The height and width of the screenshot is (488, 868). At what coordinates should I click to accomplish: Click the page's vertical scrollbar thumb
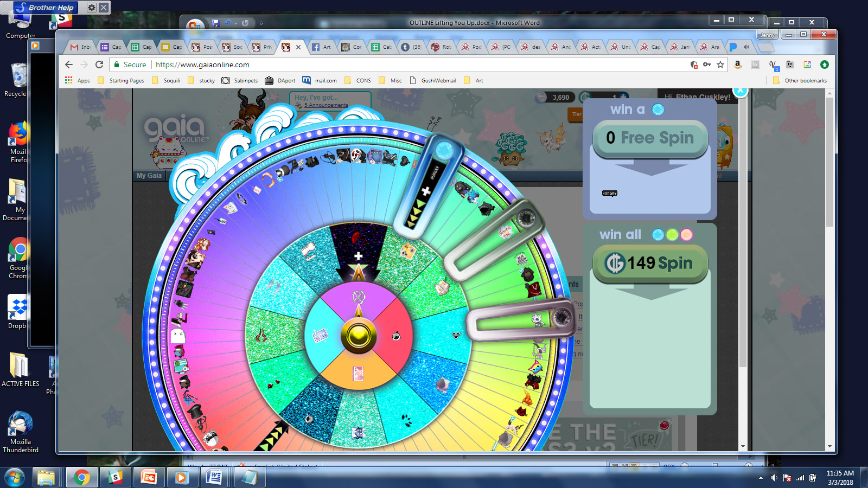tap(829, 163)
